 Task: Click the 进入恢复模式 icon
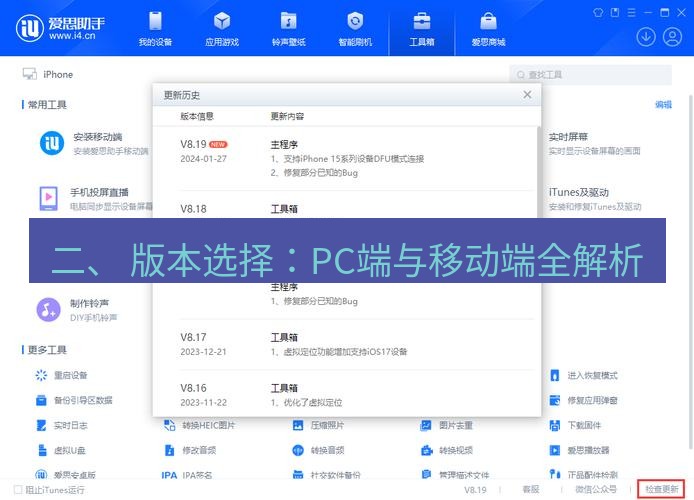(555, 375)
